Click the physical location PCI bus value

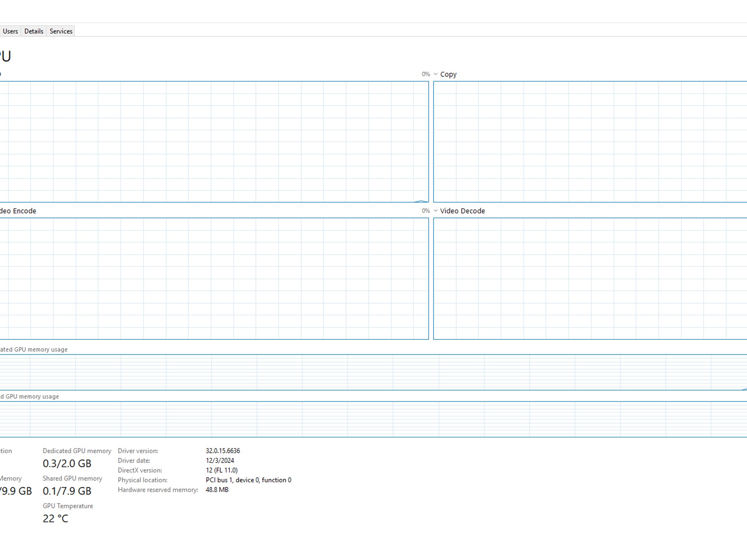(x=248, y=480)
